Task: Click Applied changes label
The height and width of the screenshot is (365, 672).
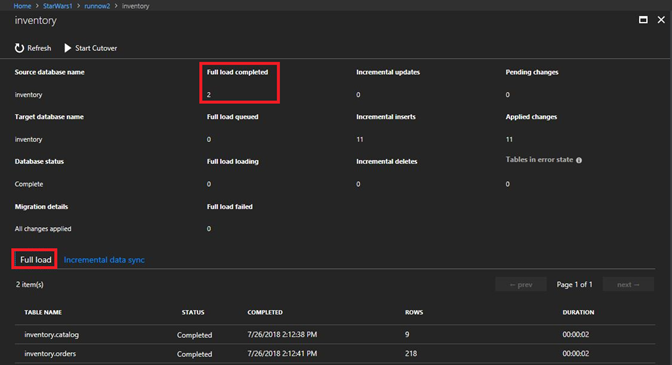Action: 531,117
